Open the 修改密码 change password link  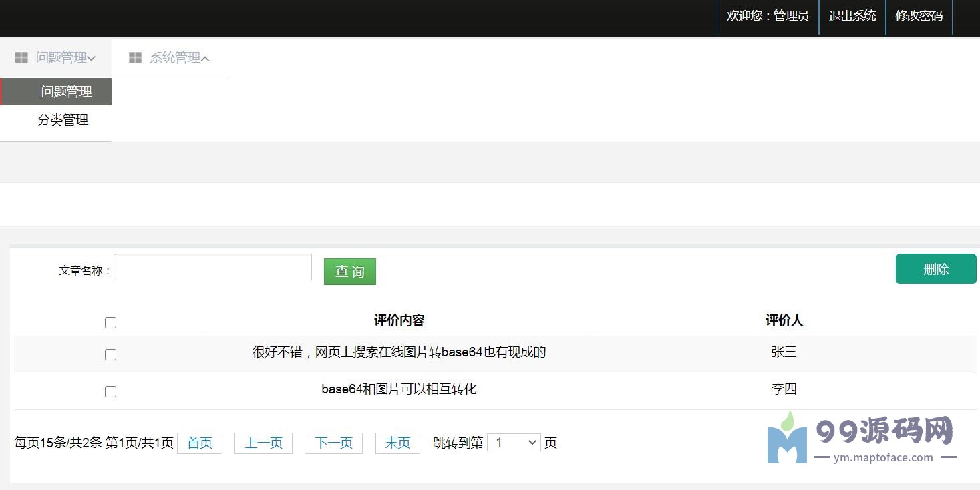click(919, 16)
